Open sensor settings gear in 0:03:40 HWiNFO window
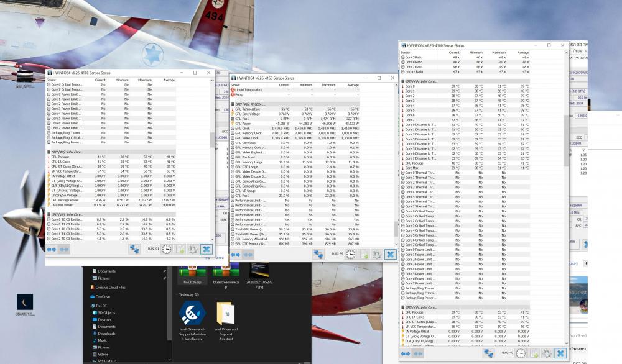Viewport: 622px width, 364px height. [547, 353]
